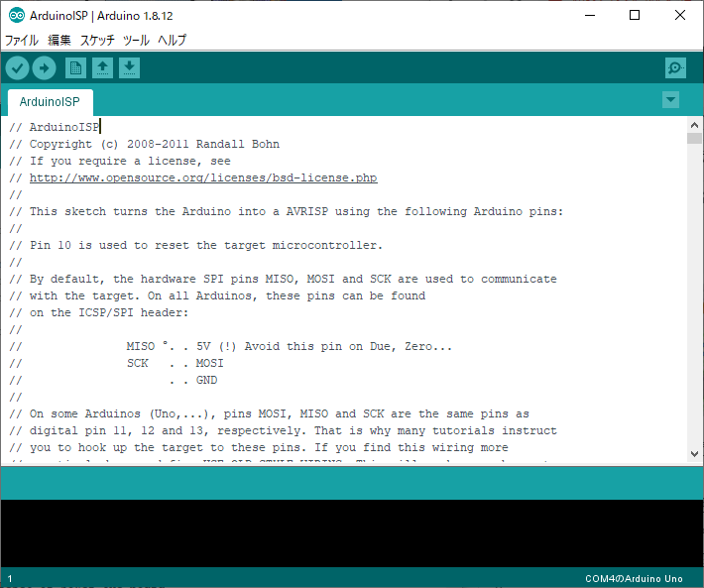The image size is (704, 588).
Task: Click the Upload arrow button
Action: coord(44,68)
